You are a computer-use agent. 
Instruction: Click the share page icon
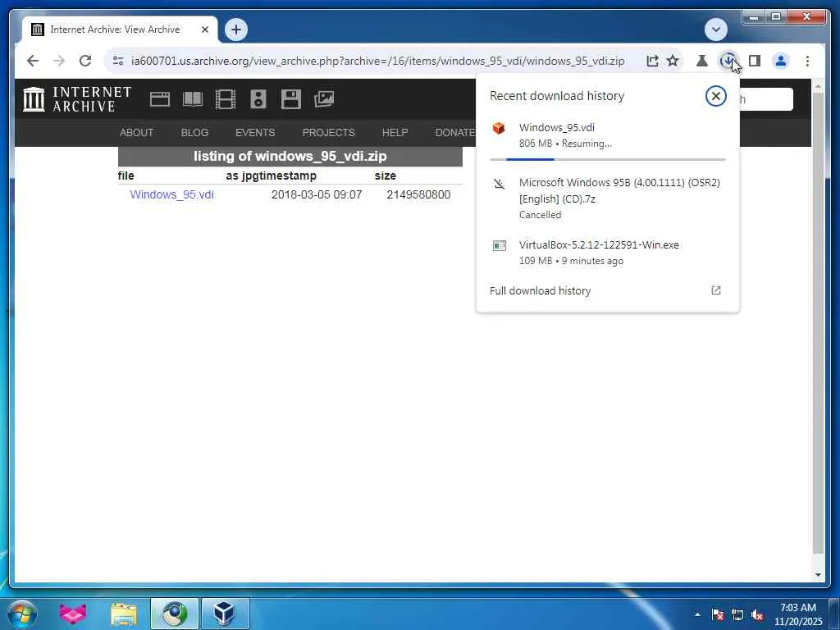tap(652, 61)
